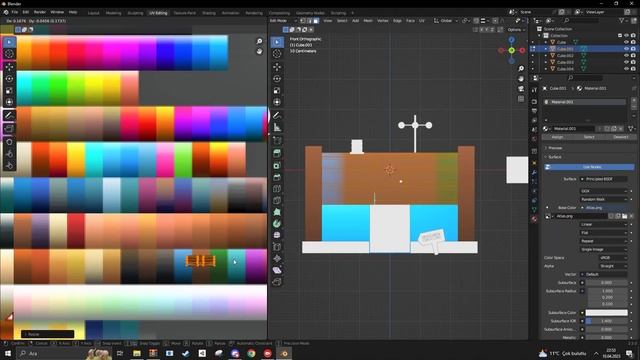Click the Atlas.png Base Color button
This screenshot has height=360, width=640.
pyautogui.click(x=604, y=208)
